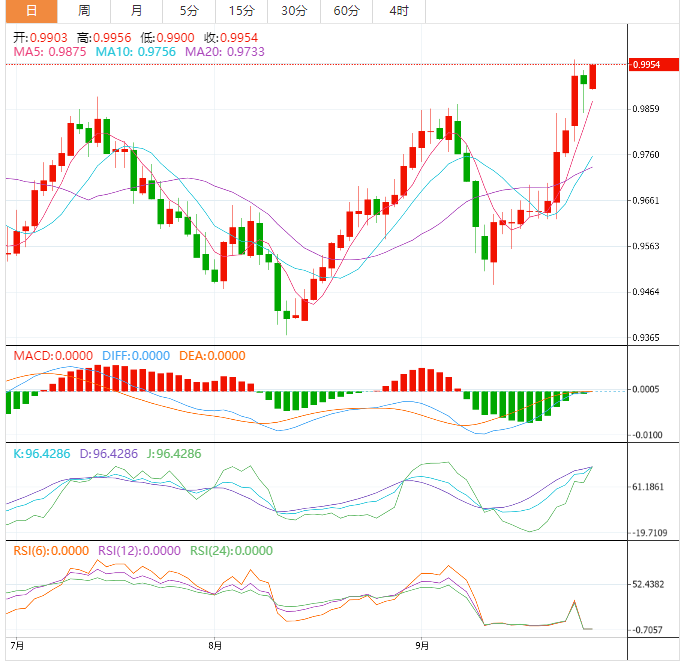Click the 9月 marker on time axis
The width and height of the screenshot is (686, 670).
[421, 645]
